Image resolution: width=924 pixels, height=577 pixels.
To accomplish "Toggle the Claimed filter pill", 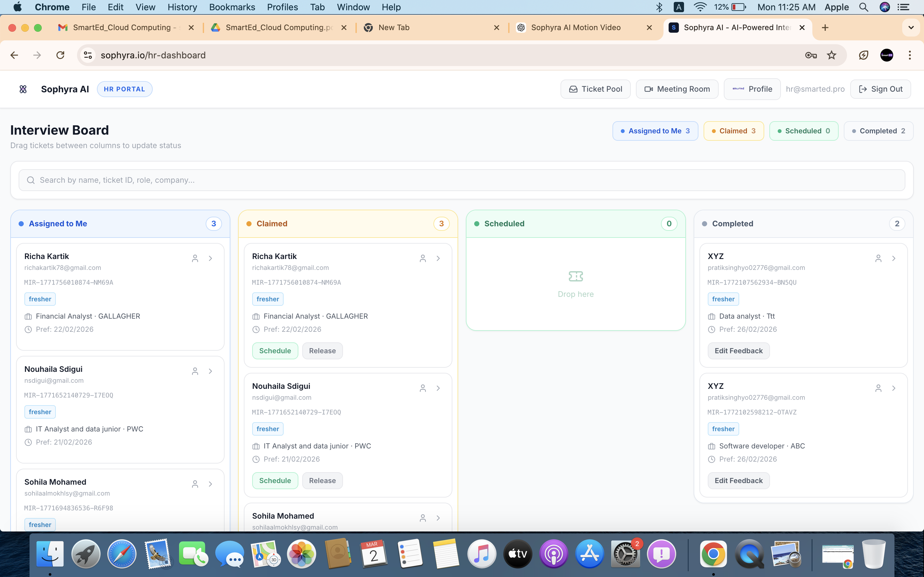I will pos(733,130).
